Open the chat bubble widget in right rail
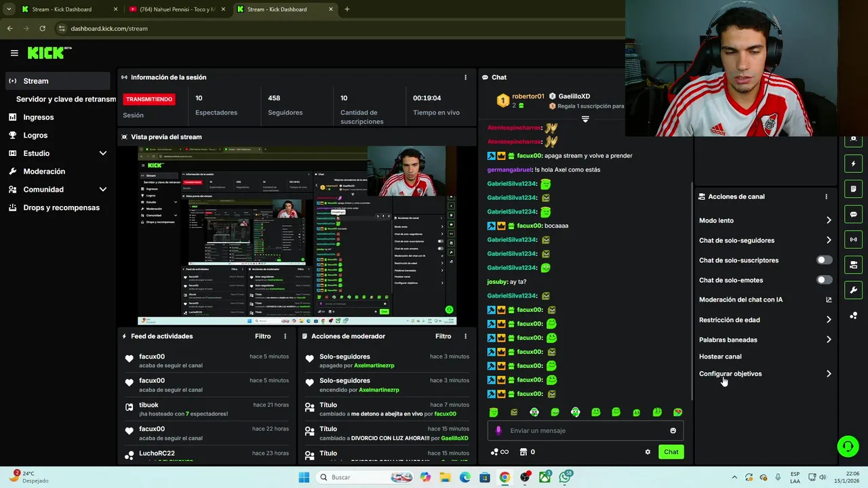The image size is (868, 488). [x=853, y=214]
